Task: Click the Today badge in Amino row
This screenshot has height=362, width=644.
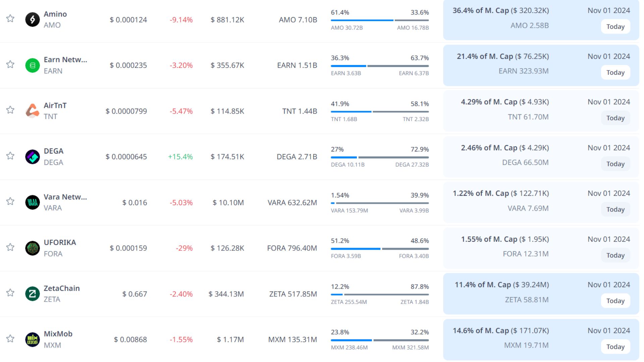Action: [615, 27]
